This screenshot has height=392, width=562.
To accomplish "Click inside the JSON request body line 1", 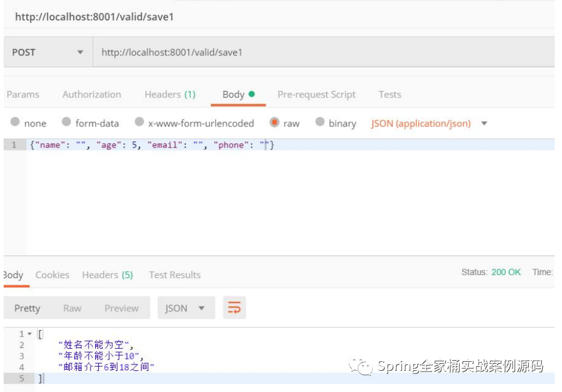I will tap(290, 145).
